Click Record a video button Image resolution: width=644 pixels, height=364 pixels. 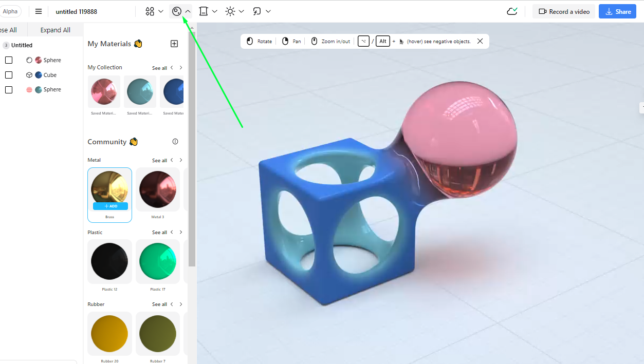click(564, 11)
